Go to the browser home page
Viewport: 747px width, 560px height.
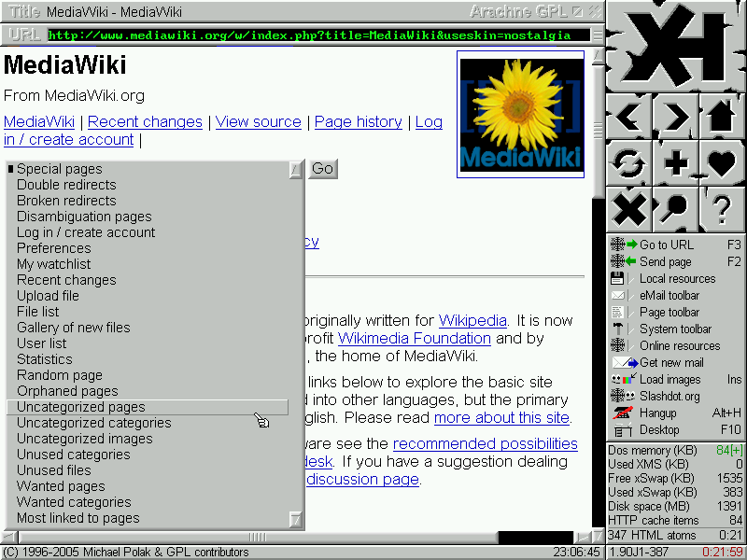[x=721, y=118]
